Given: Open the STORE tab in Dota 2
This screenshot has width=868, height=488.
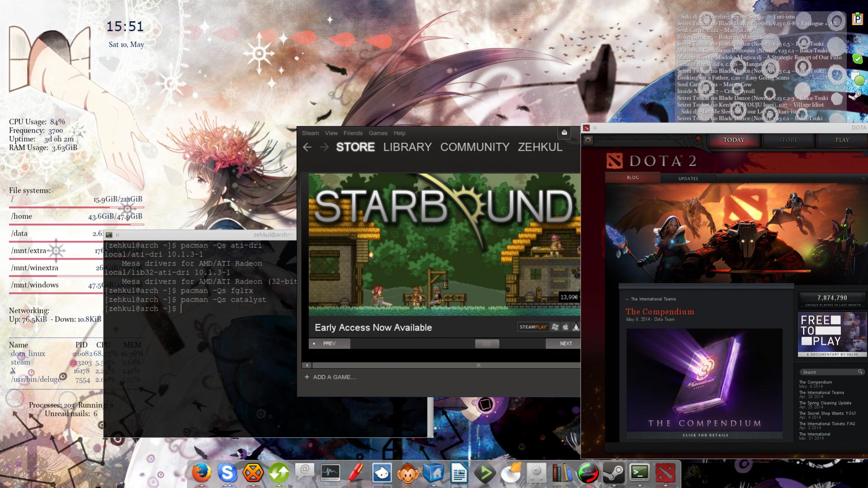Looking at the screenshot, I should tap(788, 140).
